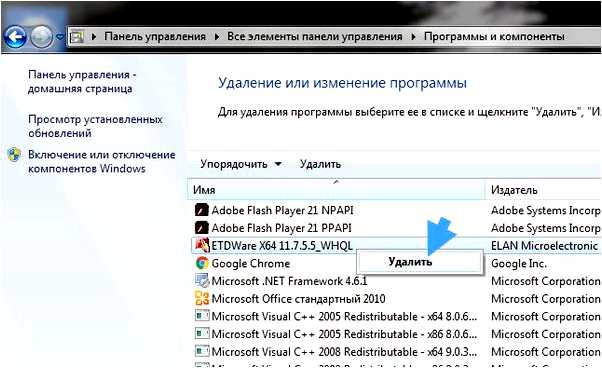
Task: Click icon of Visual C++ 2005 x64 row
Action: (x=202, y=316)
